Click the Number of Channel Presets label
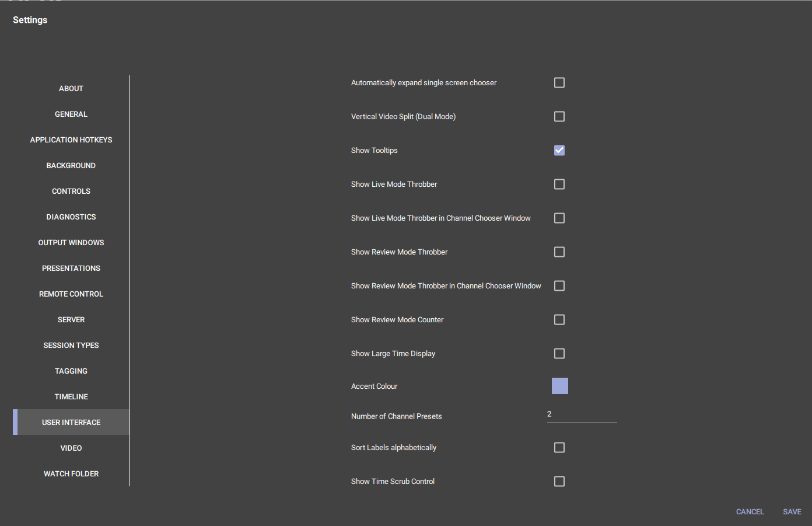Screen dimensions: 812x526 click(x=397, y=417)
